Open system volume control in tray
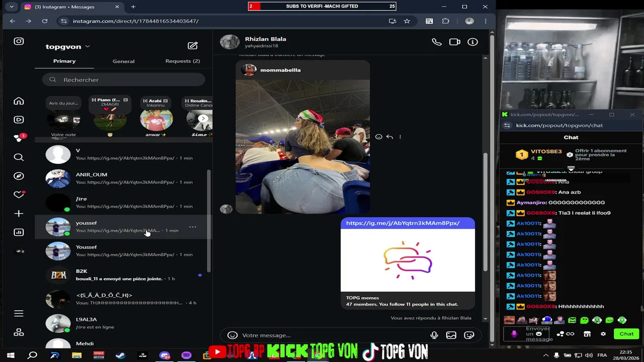This screenshot has width=644, height=362. click(589, 355)
